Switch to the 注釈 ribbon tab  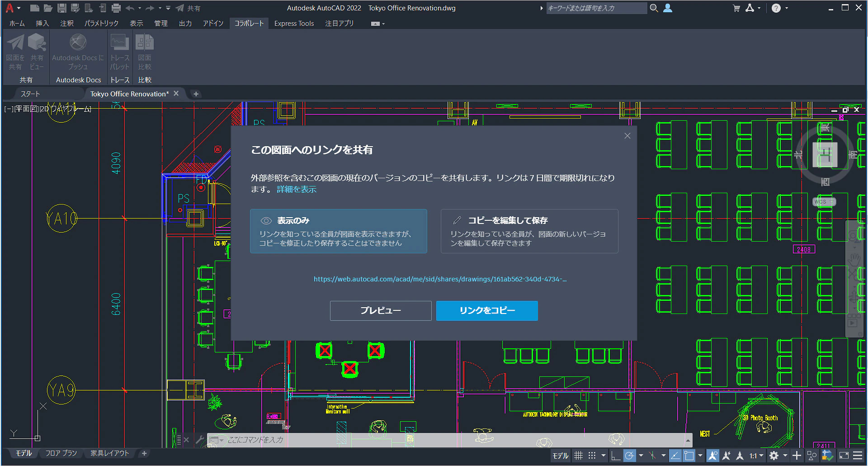tap(67, 24)
